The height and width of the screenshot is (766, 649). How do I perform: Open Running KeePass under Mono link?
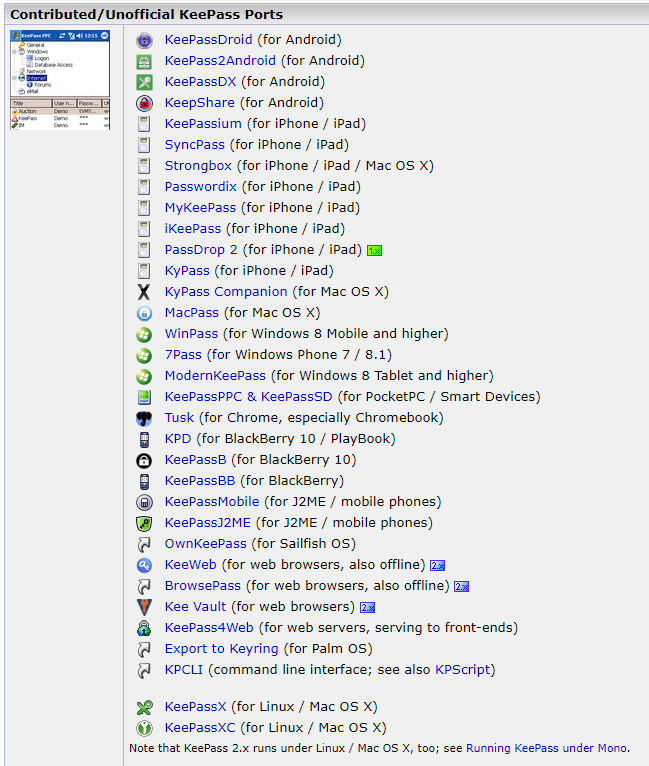546,748
